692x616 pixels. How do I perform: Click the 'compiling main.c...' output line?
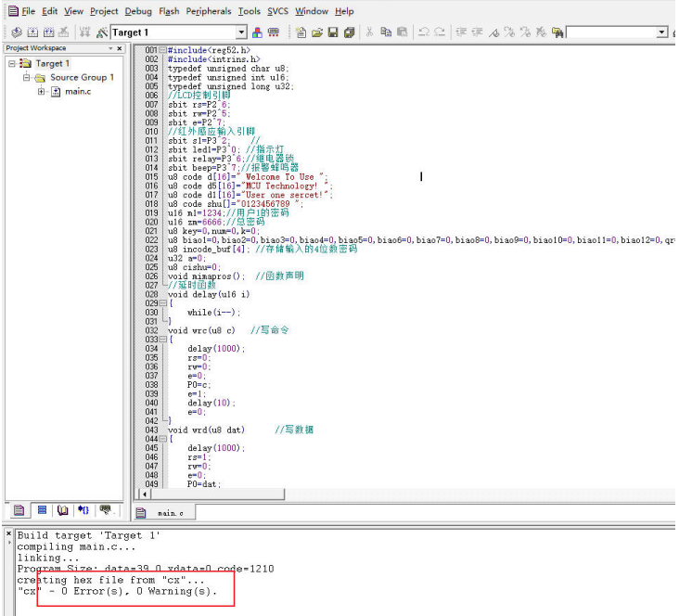76,546
